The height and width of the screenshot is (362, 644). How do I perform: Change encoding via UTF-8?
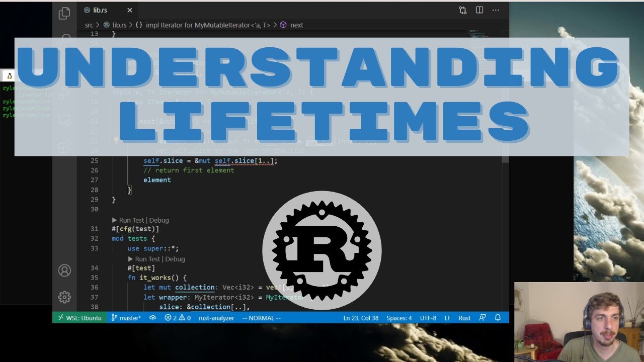(x=428, y=318)
